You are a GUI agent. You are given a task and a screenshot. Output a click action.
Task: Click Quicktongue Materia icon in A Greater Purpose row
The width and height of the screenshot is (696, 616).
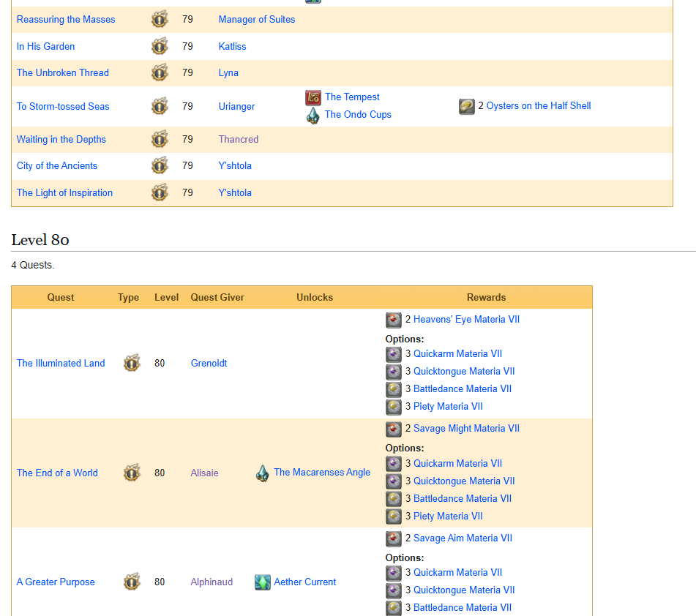394,590
